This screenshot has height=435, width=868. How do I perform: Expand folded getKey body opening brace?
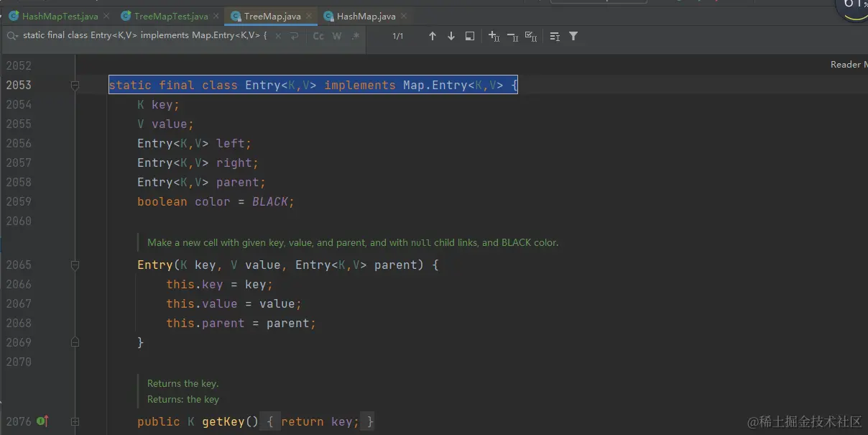point(269,421)
